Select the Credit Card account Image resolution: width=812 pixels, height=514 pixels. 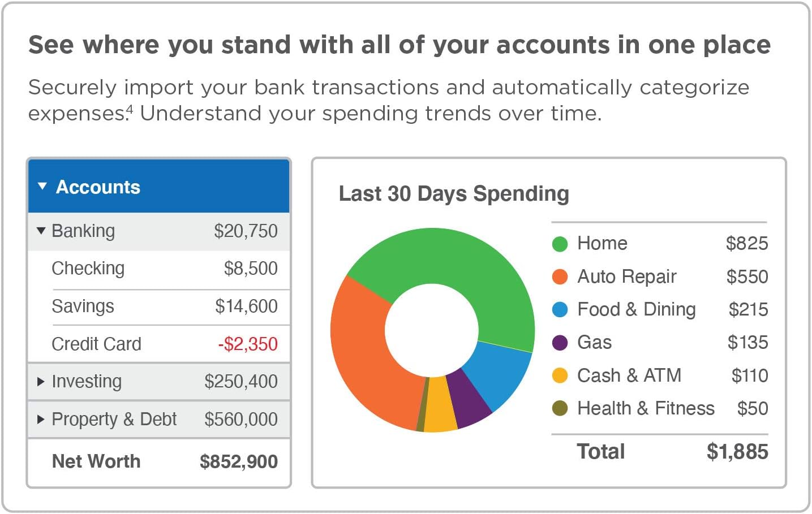click(x=164, y=344)
